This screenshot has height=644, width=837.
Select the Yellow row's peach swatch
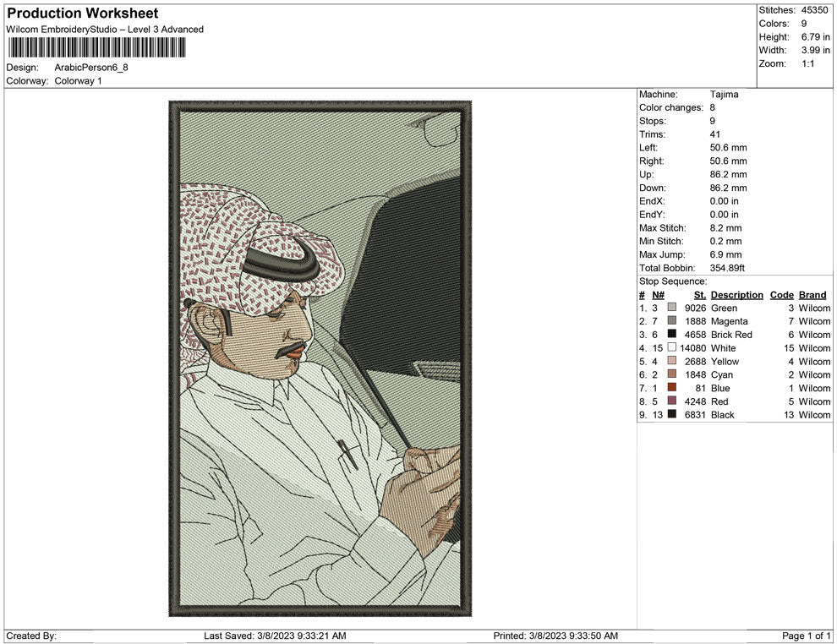672,361
